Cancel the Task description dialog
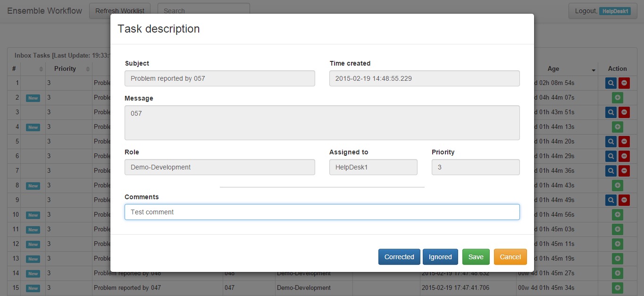644x296 pixels. coord(510,257)
